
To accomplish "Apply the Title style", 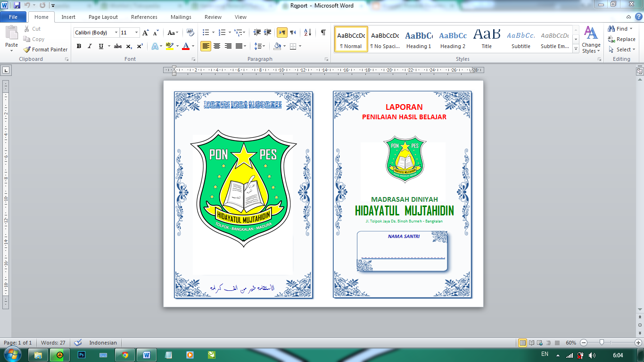I will pyautogui.click(x=487, y=39).
